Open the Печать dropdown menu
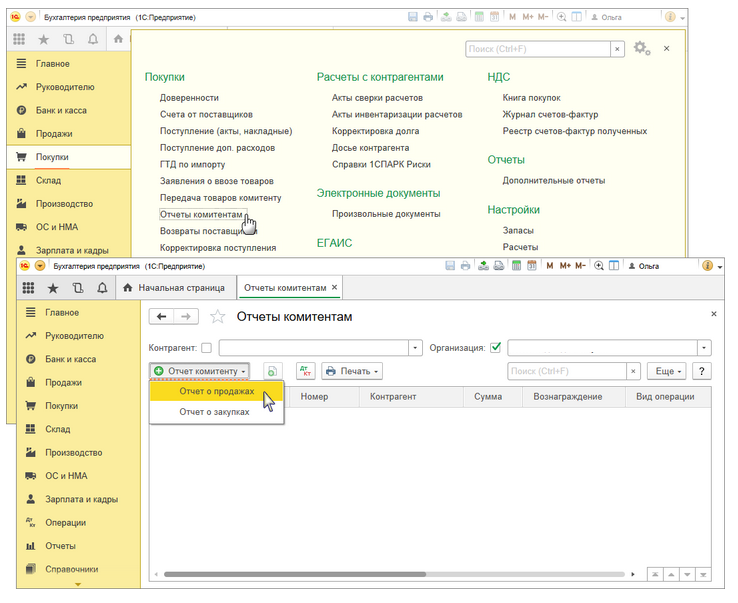The width and height of the screenshot is (738, 603). pyautogui.click(x=352, y=371)
